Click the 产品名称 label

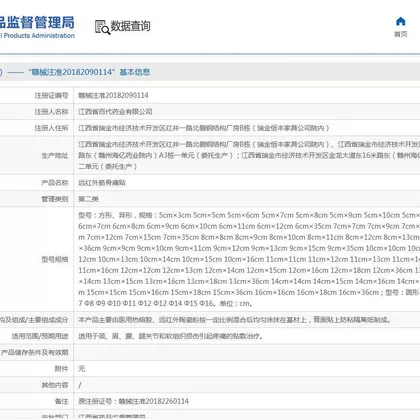pos(55,183)
